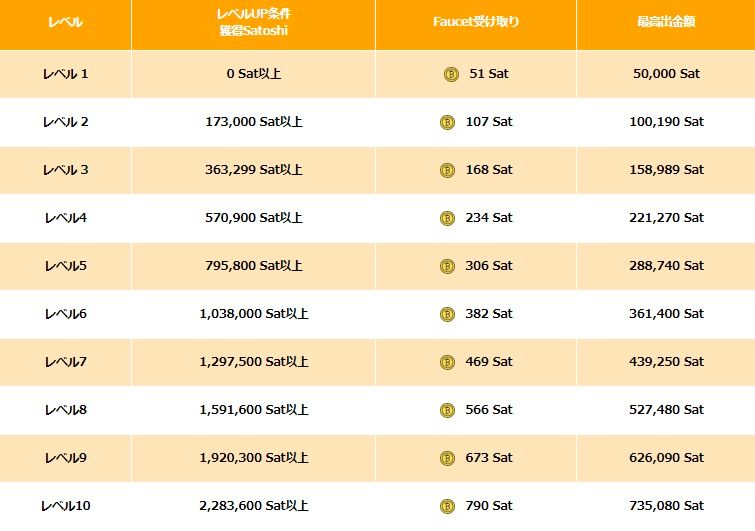
Task: Click the 735,080 Sat maximum withdrawal cell
Action: click(665, 506)
